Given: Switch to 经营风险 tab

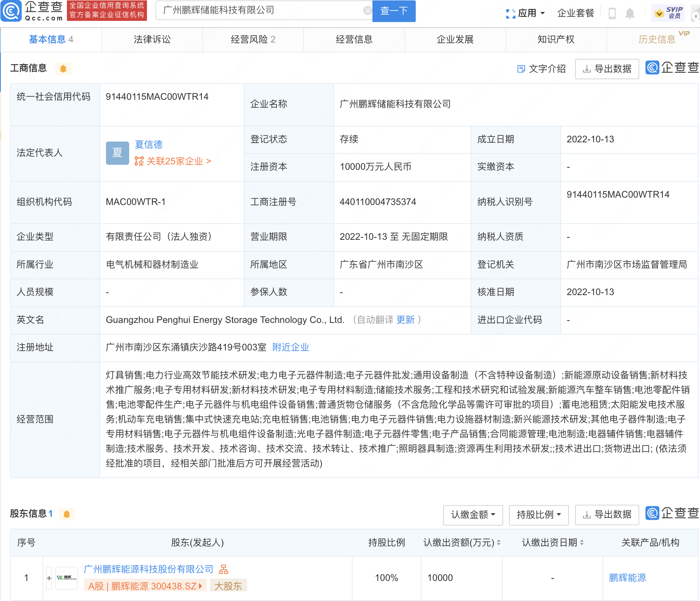Looking at the screenshot, I should (x=253, y=39).
